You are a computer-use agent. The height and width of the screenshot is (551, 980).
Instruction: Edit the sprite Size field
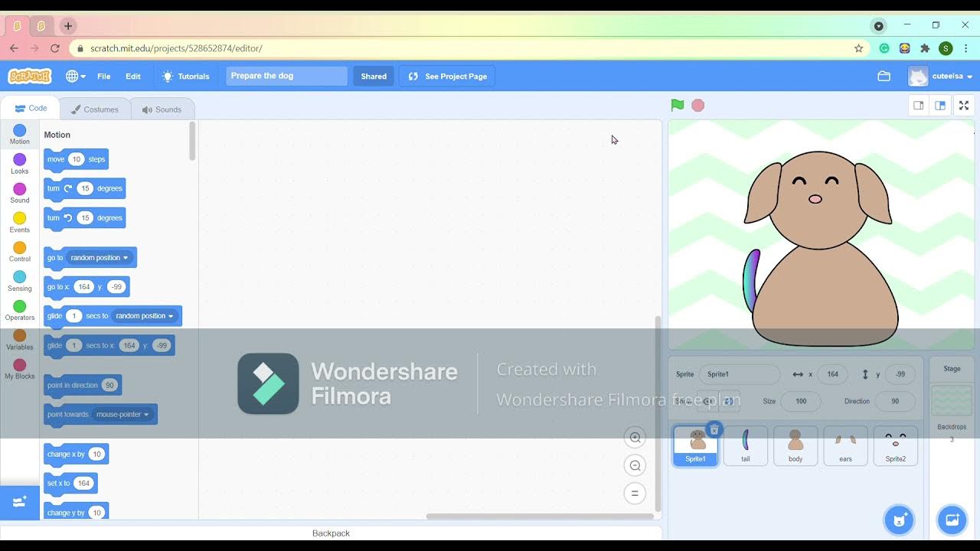(801, 401)
